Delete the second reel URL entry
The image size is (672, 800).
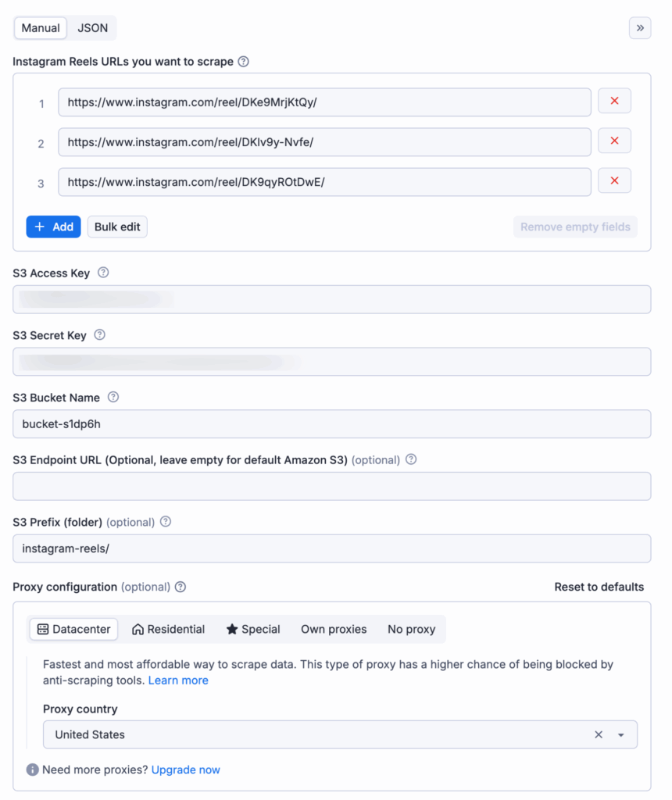click(614, 141)
